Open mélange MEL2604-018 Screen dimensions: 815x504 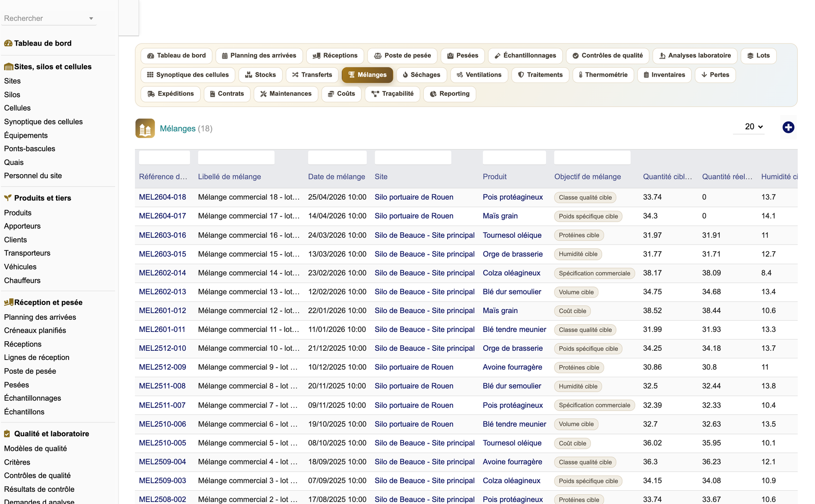point(162,197)
